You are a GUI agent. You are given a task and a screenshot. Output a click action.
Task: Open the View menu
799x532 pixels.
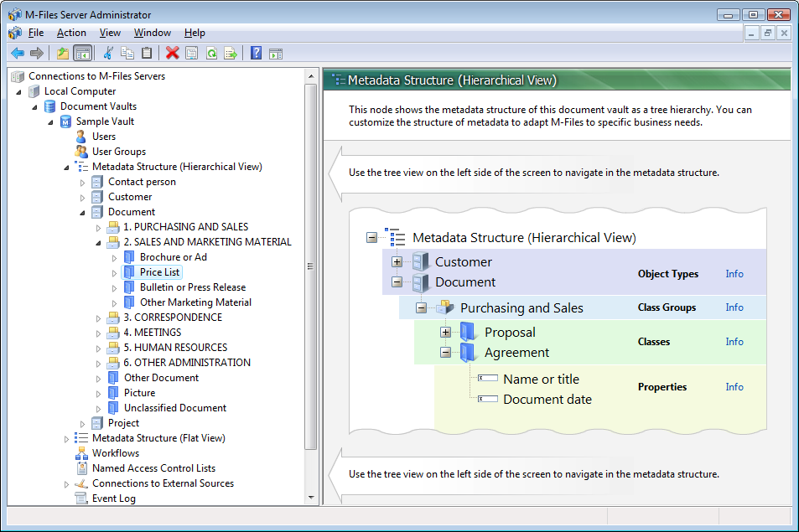click(110, 33)
